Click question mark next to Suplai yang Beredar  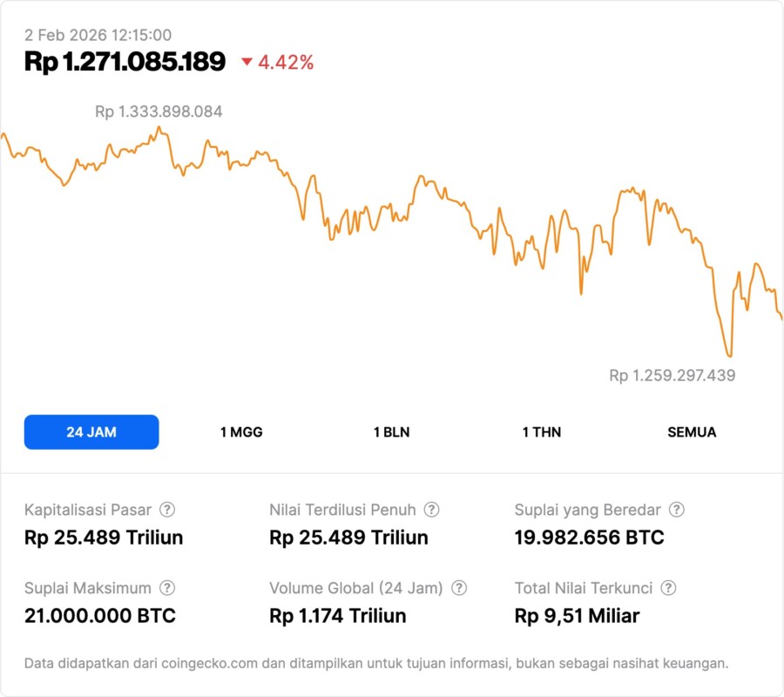pyautogui.click(x=677, y=510)
